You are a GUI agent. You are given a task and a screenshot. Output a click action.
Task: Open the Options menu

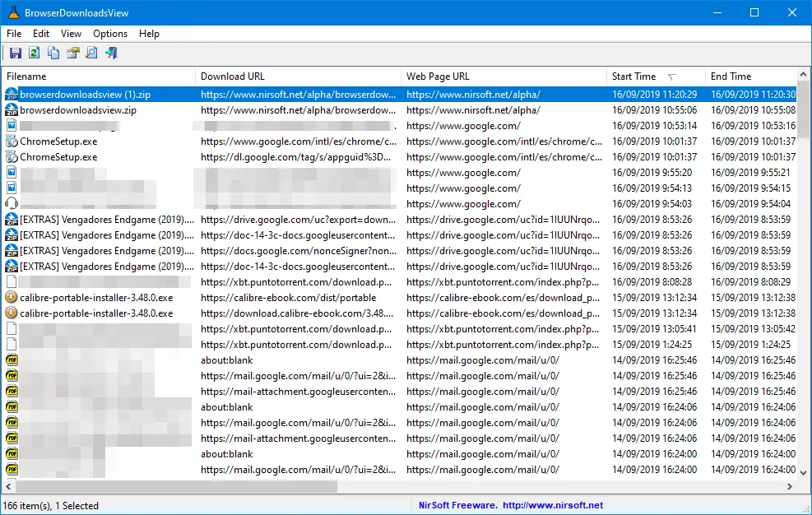tap(110, 34)
